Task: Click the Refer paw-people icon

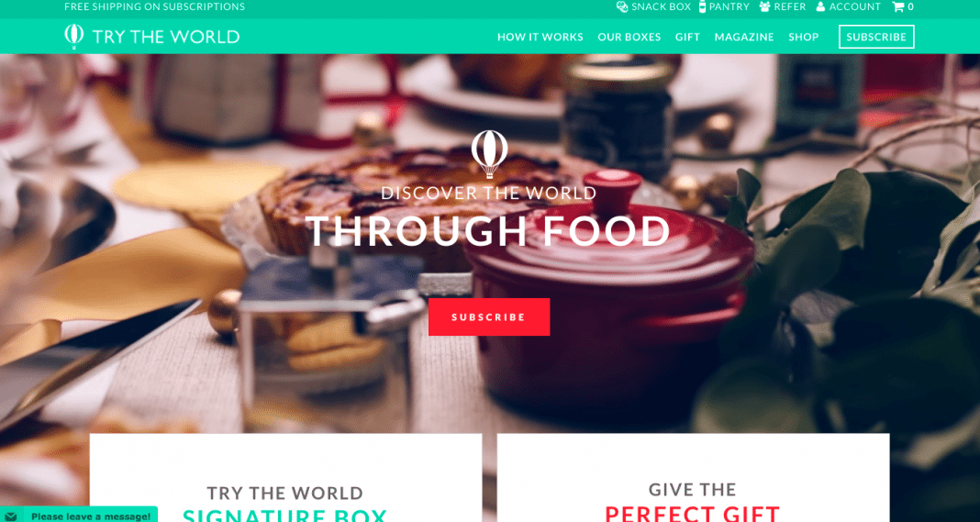Action: pyautogui.click(x=765, y=6)
